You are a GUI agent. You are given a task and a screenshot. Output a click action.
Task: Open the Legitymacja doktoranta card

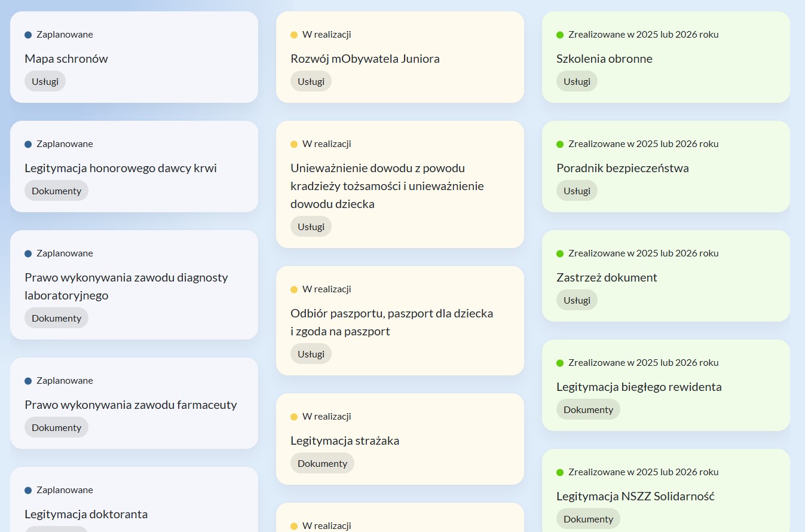(86, 514)
